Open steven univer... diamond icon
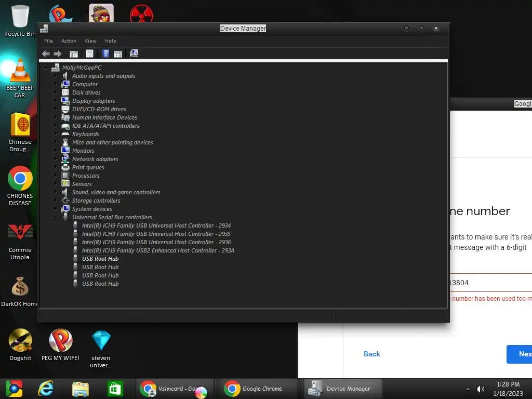The height and width of the screenshot is (399, 532). pos(101,349)
